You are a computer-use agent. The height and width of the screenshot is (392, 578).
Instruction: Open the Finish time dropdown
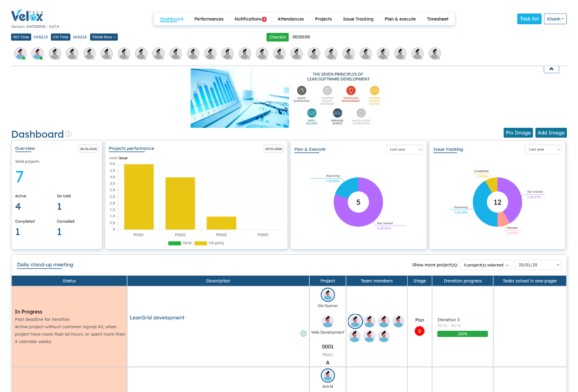tap(104, 37)
